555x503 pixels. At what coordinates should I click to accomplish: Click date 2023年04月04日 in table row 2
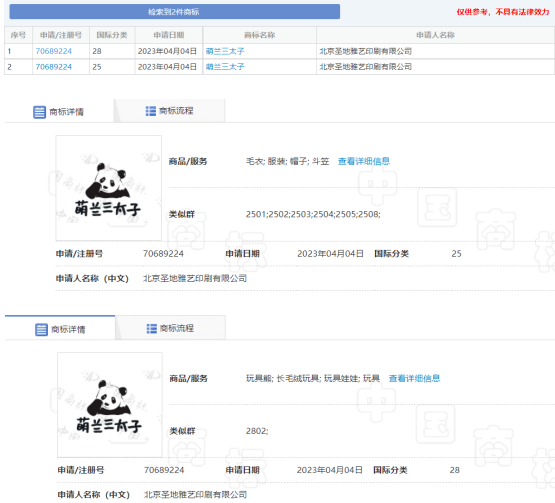point(167,67)
